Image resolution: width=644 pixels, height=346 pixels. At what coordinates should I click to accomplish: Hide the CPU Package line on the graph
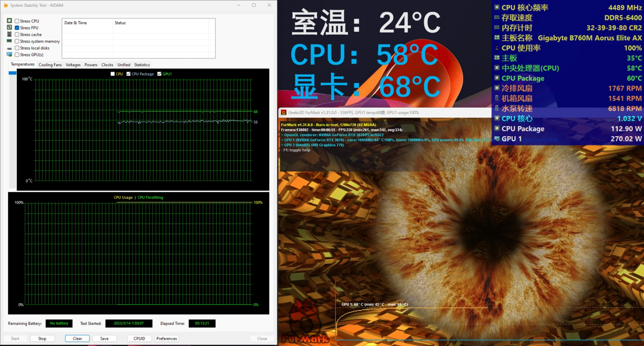[128, 74]
